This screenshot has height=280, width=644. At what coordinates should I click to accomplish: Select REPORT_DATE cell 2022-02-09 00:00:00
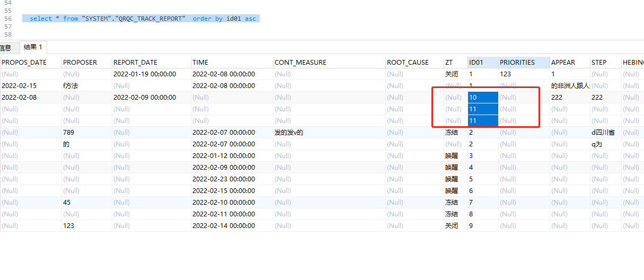click(151, 97)
